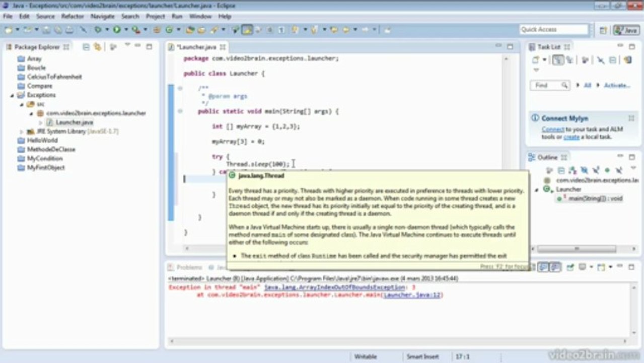Collapse com.video2brain.exceptions.launcher package node
The width and height of the screenshot is (644, 363).
coord(32,113)
